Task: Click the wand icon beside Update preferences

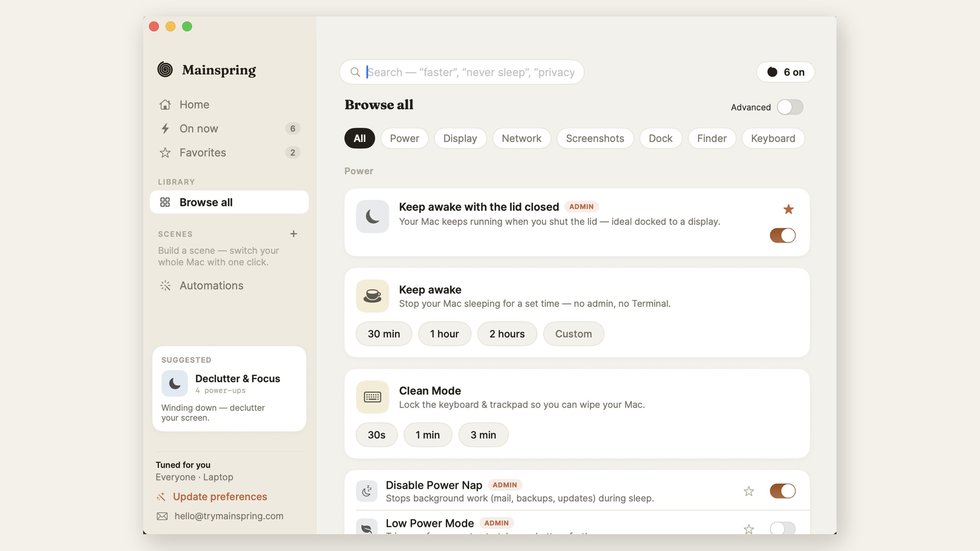Action: pos(161,497)
